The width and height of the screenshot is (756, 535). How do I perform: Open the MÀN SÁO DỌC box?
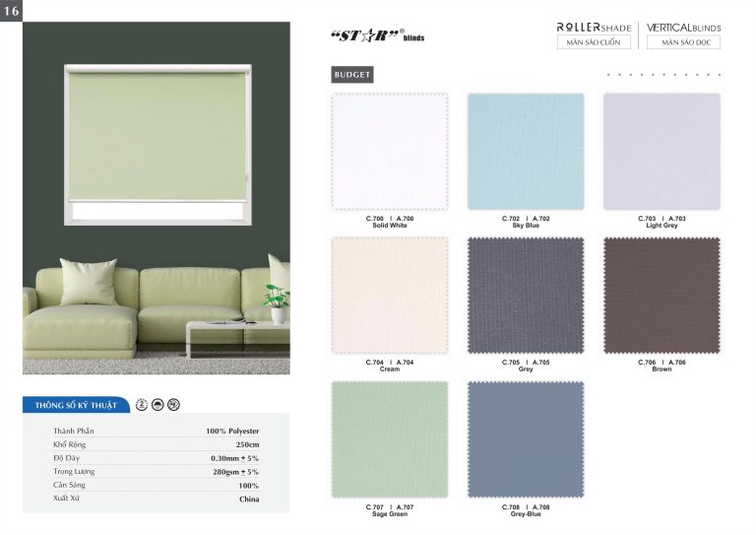pos(684,42)
